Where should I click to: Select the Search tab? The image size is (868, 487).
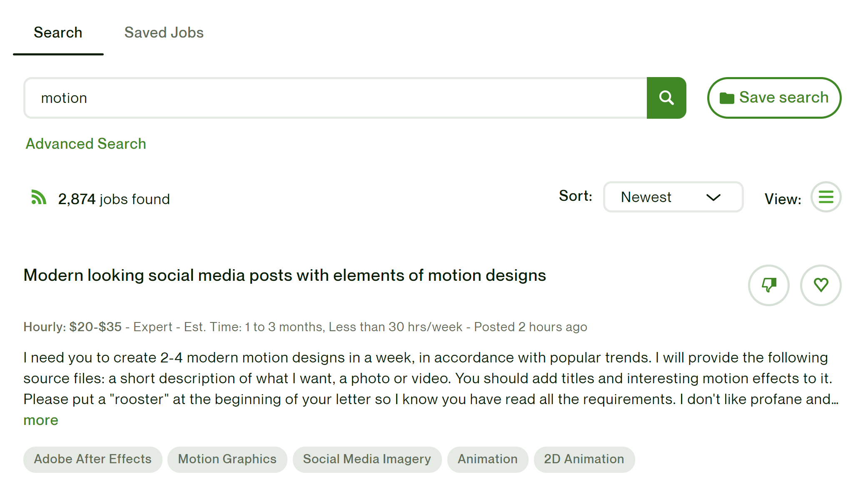click(58, 32)
